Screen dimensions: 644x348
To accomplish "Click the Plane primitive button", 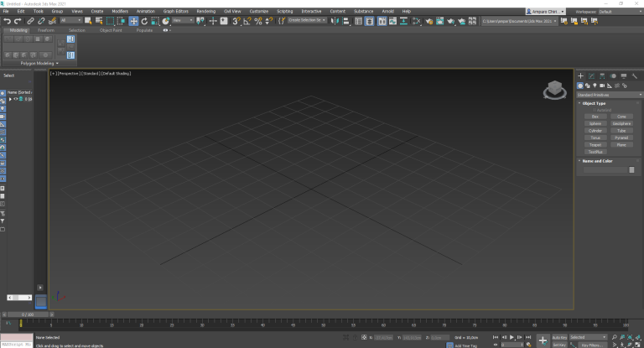I will coord(621,145).
